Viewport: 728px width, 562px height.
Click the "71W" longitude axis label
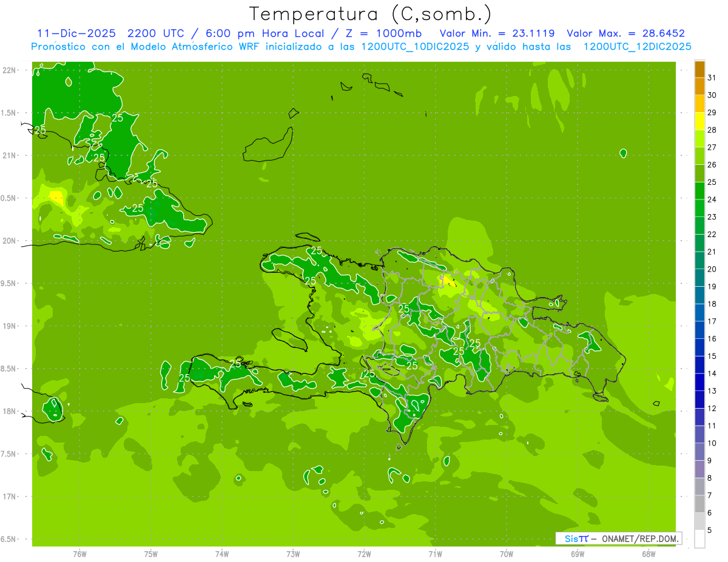pyautogui.click(x=435, y=554)
